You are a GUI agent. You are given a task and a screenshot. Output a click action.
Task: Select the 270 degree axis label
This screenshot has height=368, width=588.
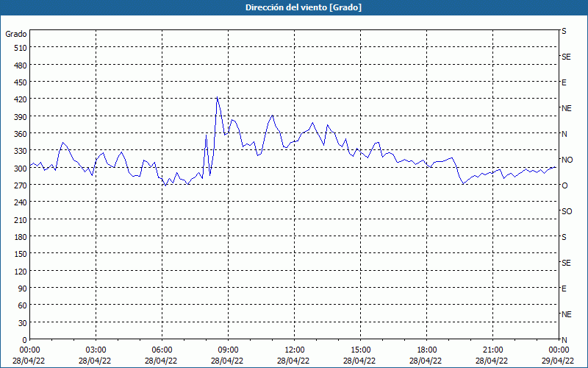21,185
